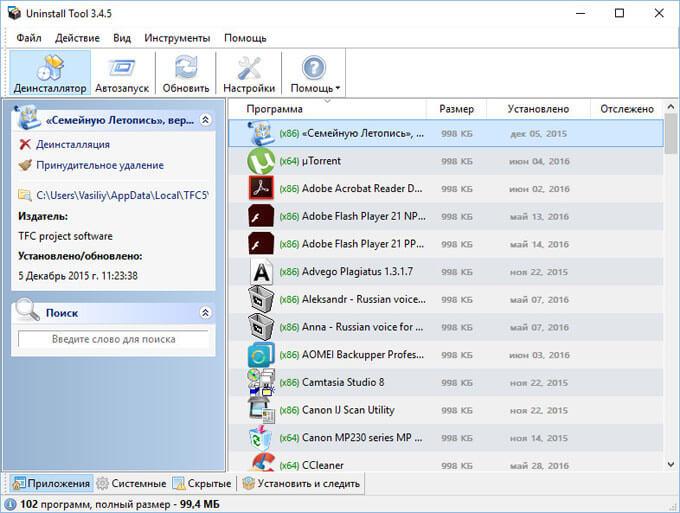Switch to the Системные tab
The height and width of the screenshot is (513, 680).
pos(131,483)
